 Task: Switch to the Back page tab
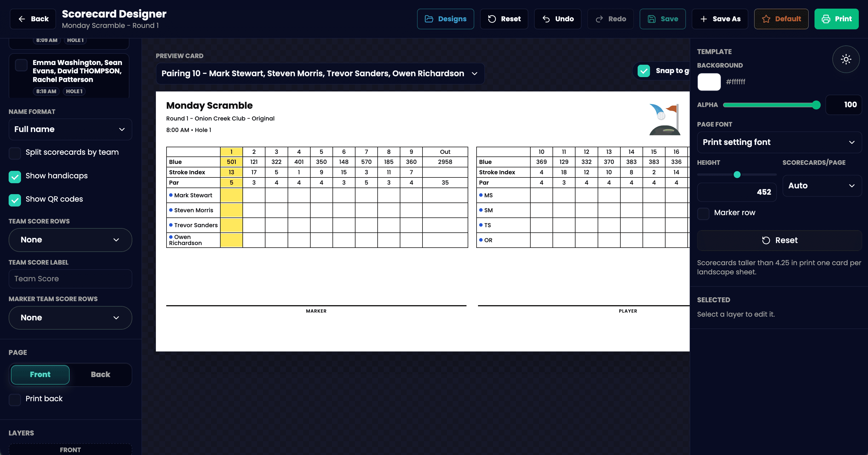pyautogui.click(x=100, y=374)
